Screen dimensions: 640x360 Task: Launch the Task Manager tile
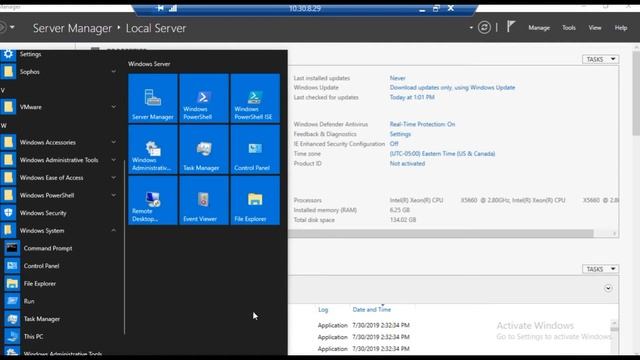pyautogui.click(x=204, y=149)
